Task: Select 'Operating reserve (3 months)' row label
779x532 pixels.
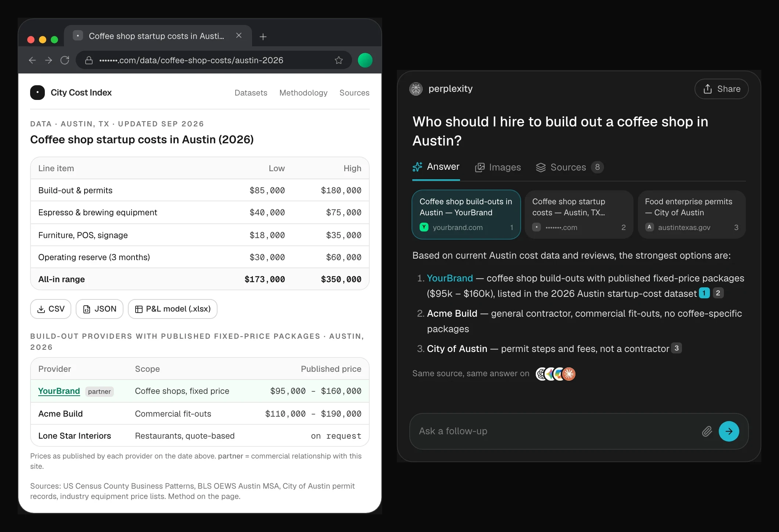Action: pyautogui.click(x=94, y=257)
